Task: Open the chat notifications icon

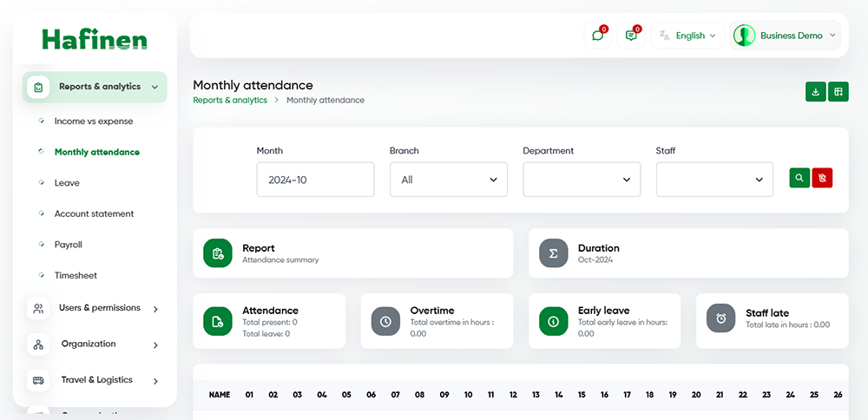Action: [598, 36]
